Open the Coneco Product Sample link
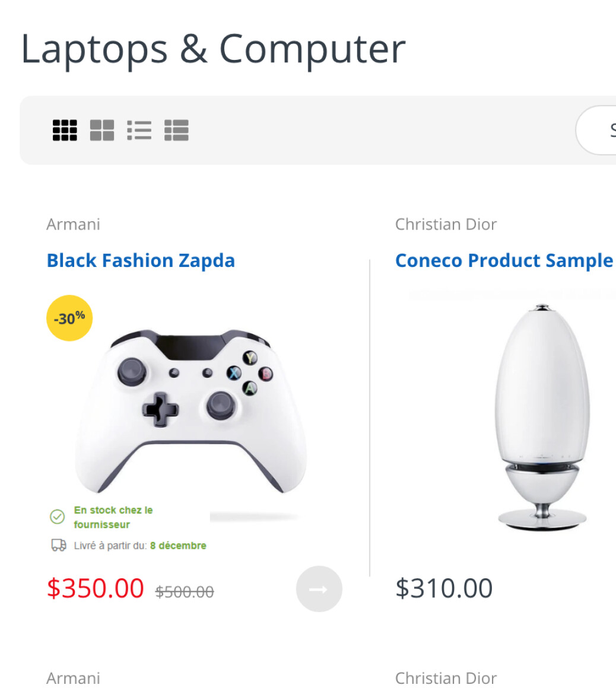 tap(504, 260)
